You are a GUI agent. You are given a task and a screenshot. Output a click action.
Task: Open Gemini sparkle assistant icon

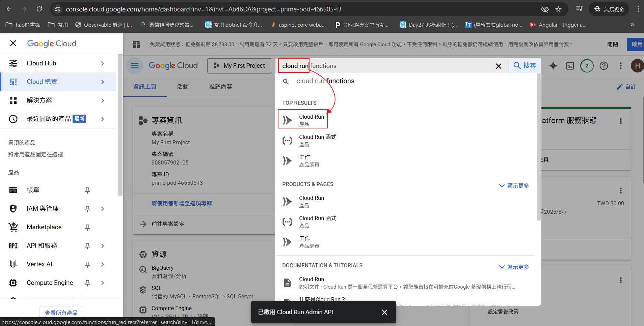pyautogui.click(x=553, y=66)
